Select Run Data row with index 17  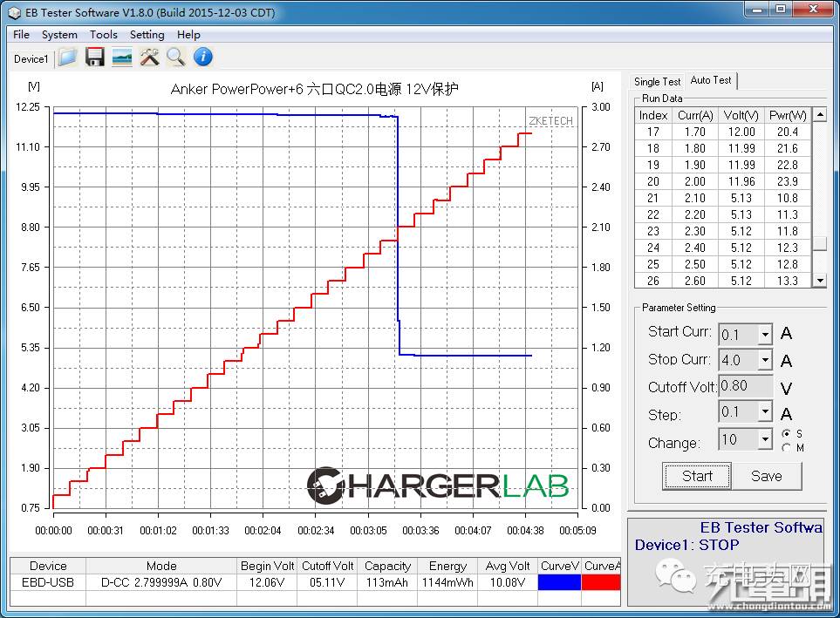pyautogui.click(x=723, y=132)
